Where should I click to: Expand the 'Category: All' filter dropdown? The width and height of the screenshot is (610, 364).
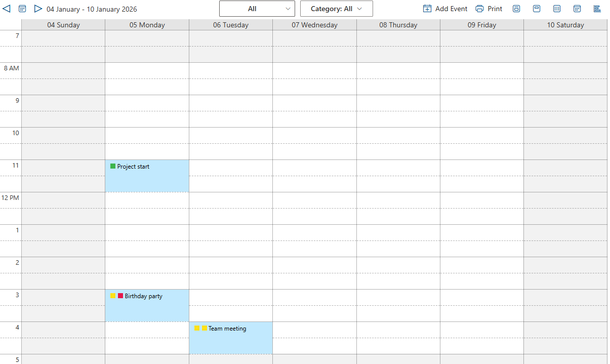[x=336, y=9]
